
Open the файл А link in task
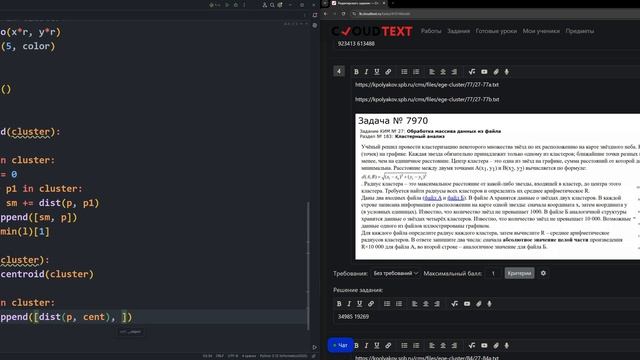click(x=433, y=198)
